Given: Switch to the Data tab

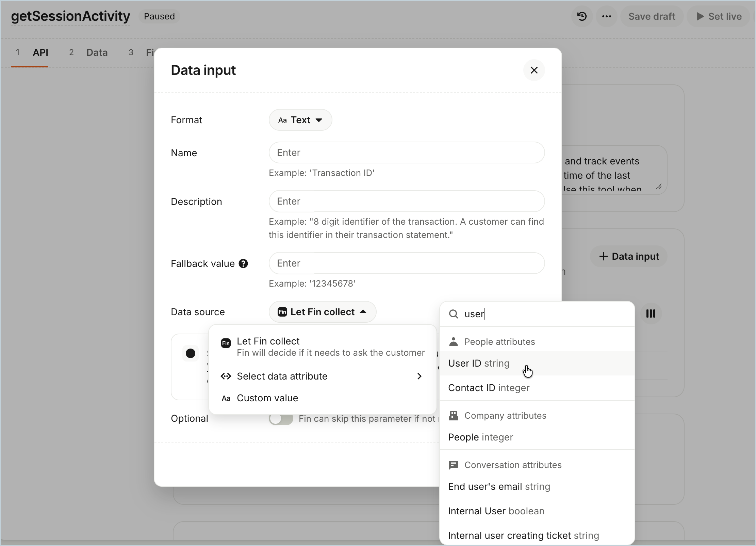Looking at the screenshot, I should [x=88, y=52].
